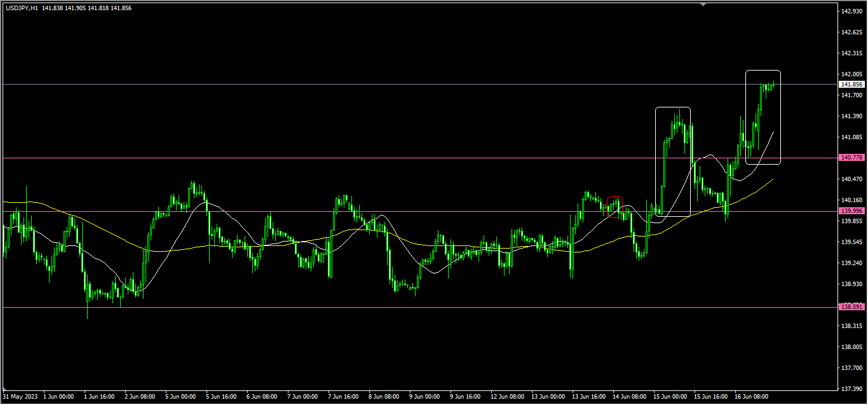Click the 141.856 current price tag
Image resolution: width=868 pixels, height=405 pixels.
(851, 85)
